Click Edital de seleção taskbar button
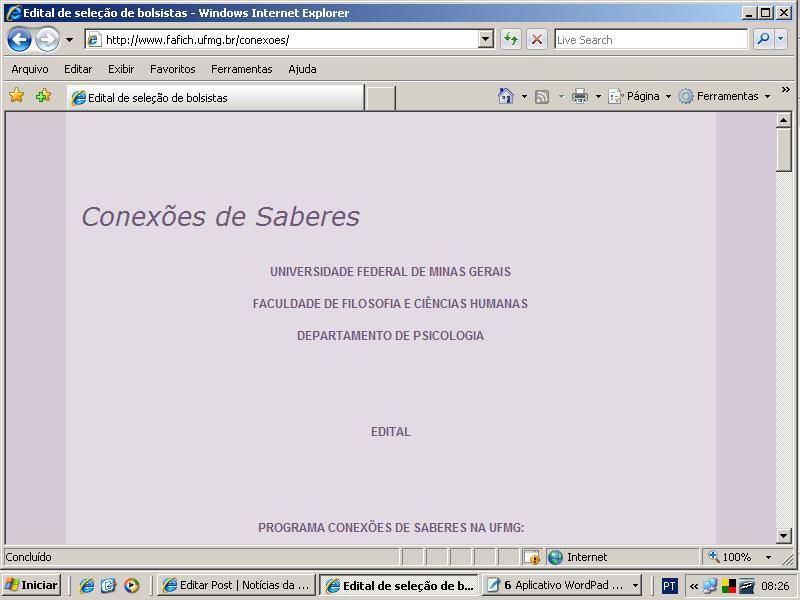Image resolution: width=800 pixels, height=600 pixels. point(399,585)
